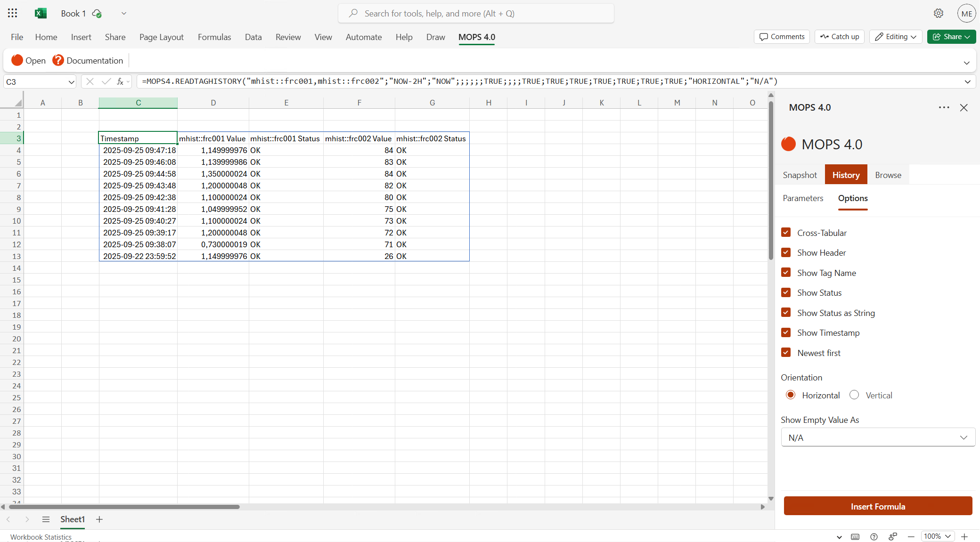Select the Vertical orientation radio button
Image resolution: width=980 pixels, height=542 pixels.
click(854, 395)
